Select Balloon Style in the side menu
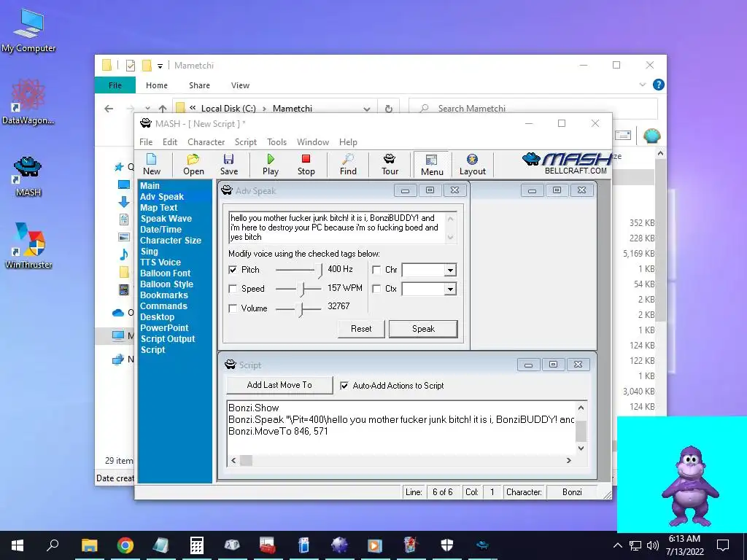This screenshot has height=560, width=747. click(x=166, y=284)
